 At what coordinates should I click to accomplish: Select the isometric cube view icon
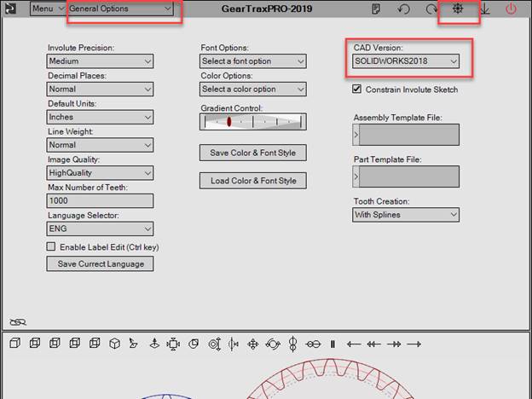(115, 344)
